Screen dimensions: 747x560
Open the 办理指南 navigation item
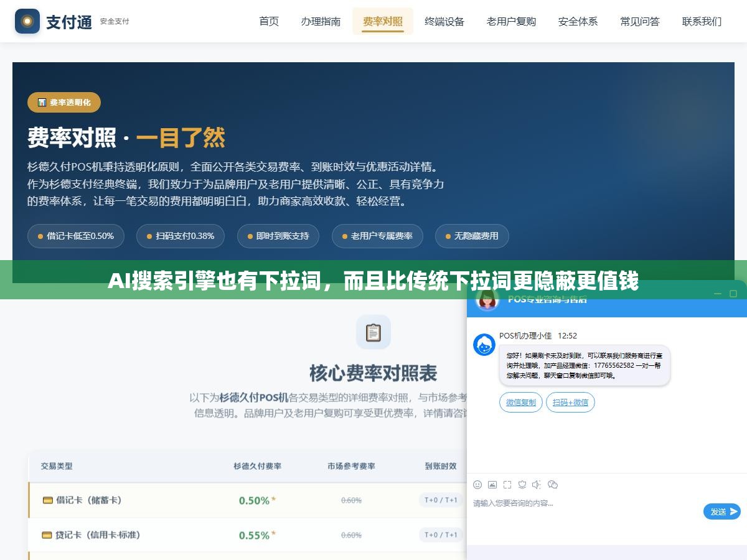pos(321,21)
